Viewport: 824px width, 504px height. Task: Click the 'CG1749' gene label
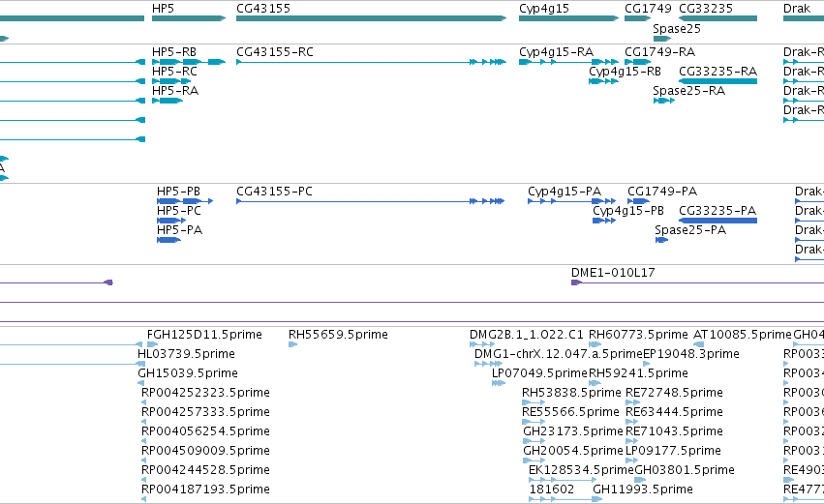(x=648, y=9)
